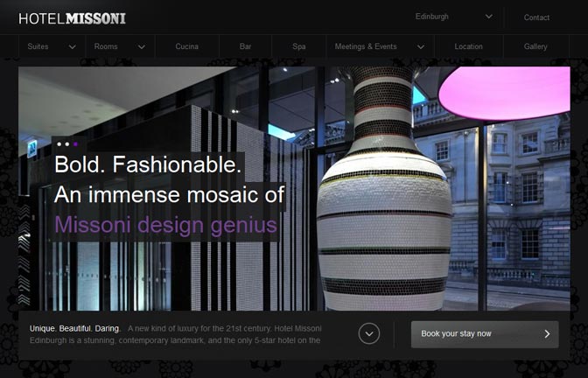The image size is (588, 378).
Task: Go to the Cucina page
Action: tap(186, 46)
